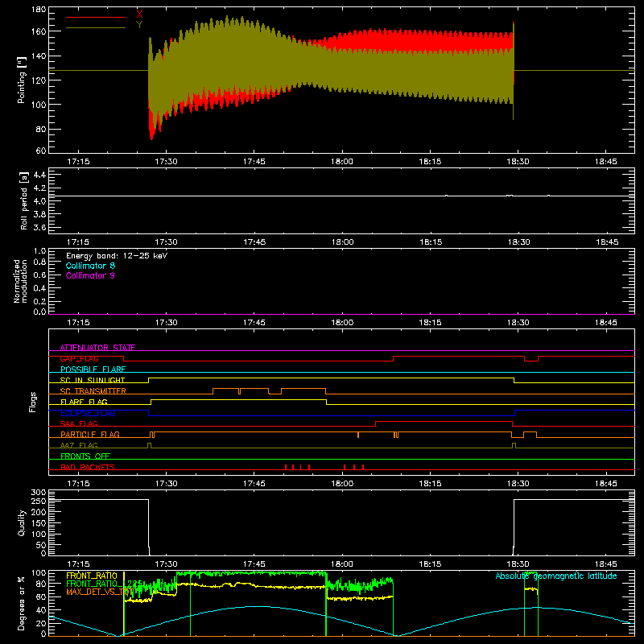Click 17:45 time label under Quality plot
644x644 pixels.
click(x=254, y=564)
